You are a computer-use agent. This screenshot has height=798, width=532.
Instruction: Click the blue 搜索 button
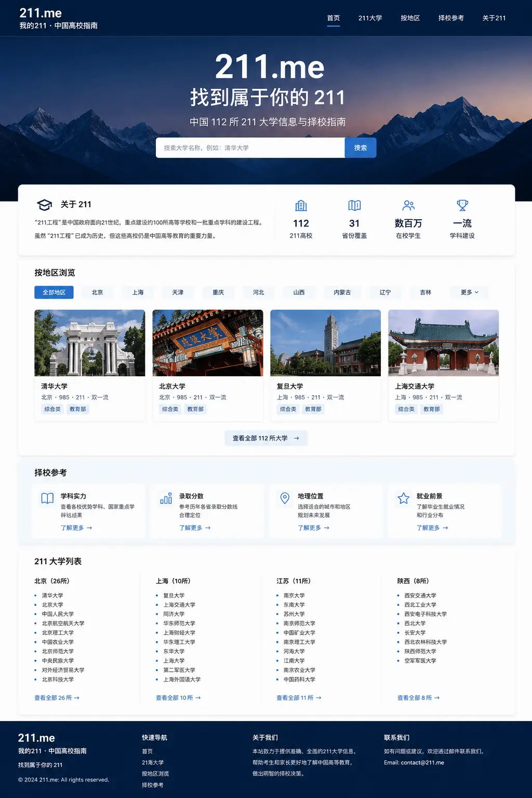(361, 148)
